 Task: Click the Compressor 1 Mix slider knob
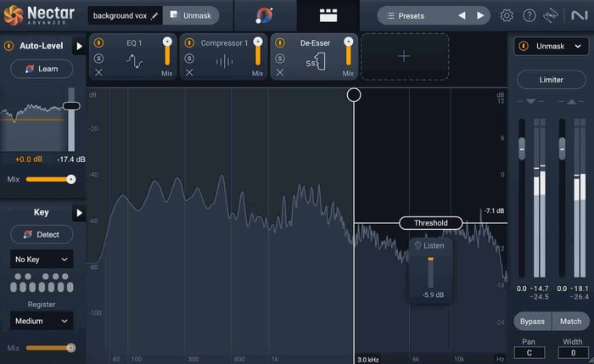point(258,42)
